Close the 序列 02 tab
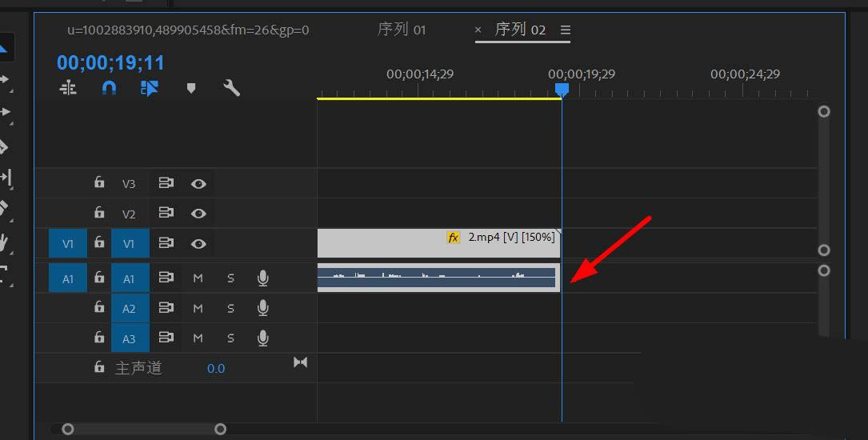Viewport: 868px width, 440px height. 478,30
